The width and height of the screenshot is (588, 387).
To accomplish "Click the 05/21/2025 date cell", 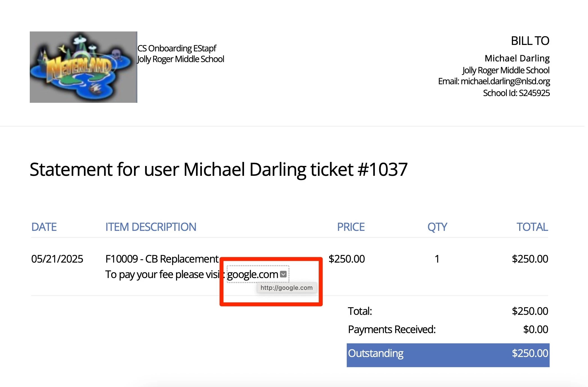I will [x=57, y=259].
